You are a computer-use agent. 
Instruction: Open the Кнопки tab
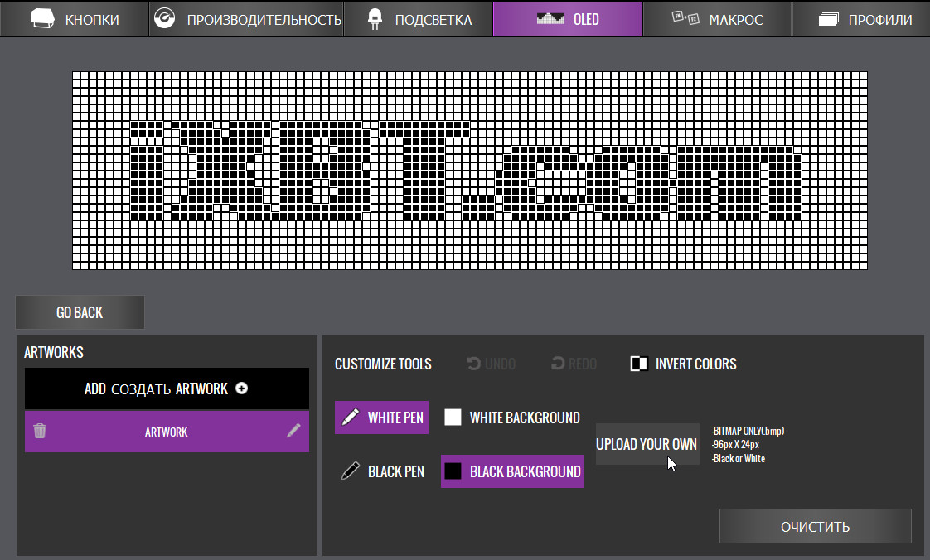point(74,19)
